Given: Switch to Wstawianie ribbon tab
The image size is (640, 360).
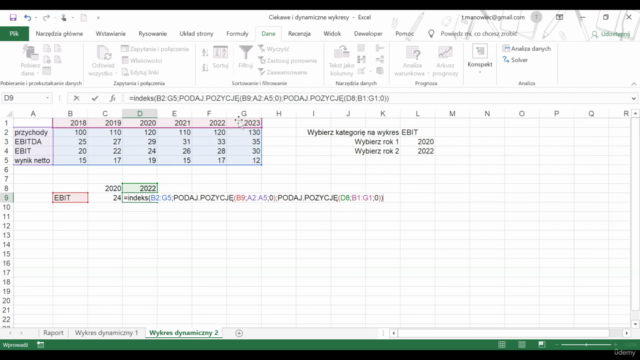Looking at the screenshot, I should click(x=111, y=34).
